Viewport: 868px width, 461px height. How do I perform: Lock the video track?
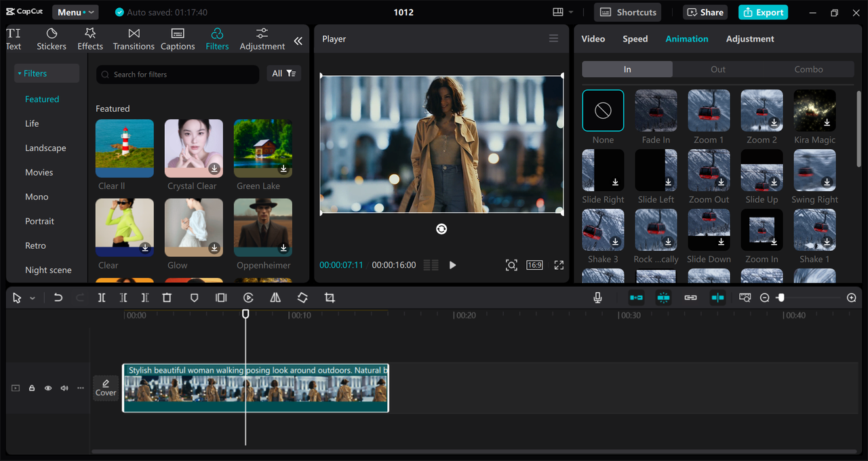(x=32, y=388)
